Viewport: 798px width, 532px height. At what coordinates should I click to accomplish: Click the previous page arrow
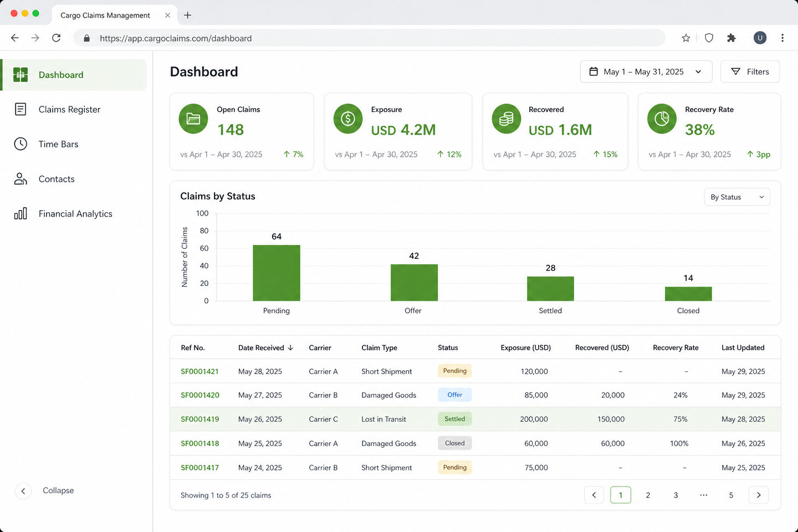594,495
